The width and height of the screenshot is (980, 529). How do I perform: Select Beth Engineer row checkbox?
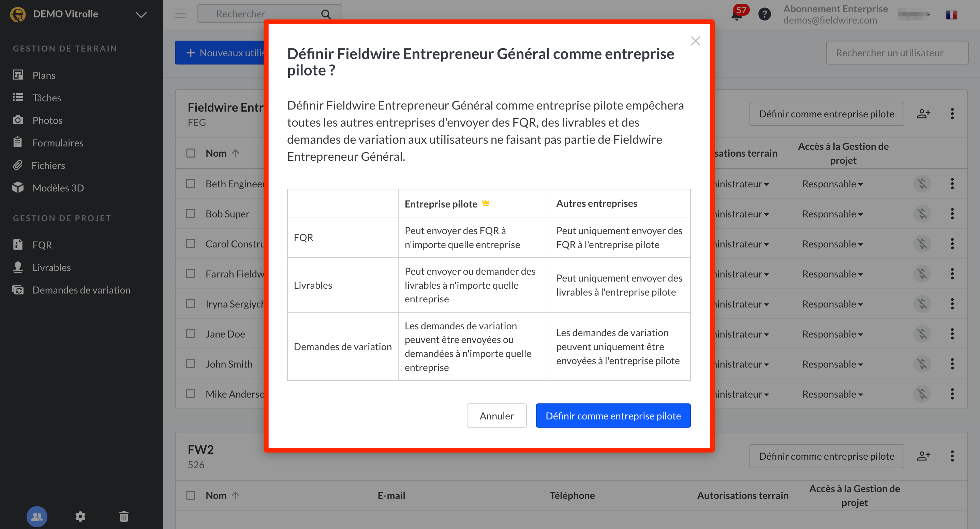pos(191,184)
